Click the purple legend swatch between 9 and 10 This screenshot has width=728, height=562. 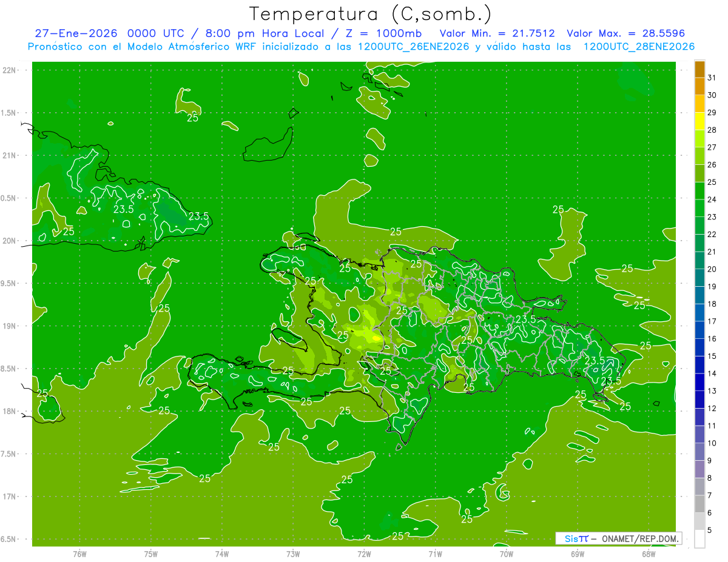coord(699,452)
